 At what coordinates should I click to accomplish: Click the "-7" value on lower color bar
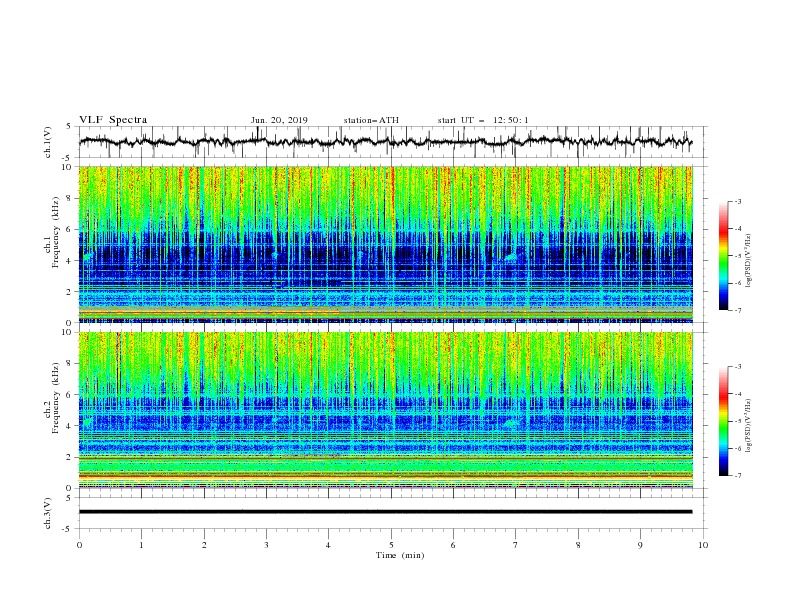coord(737,475)
